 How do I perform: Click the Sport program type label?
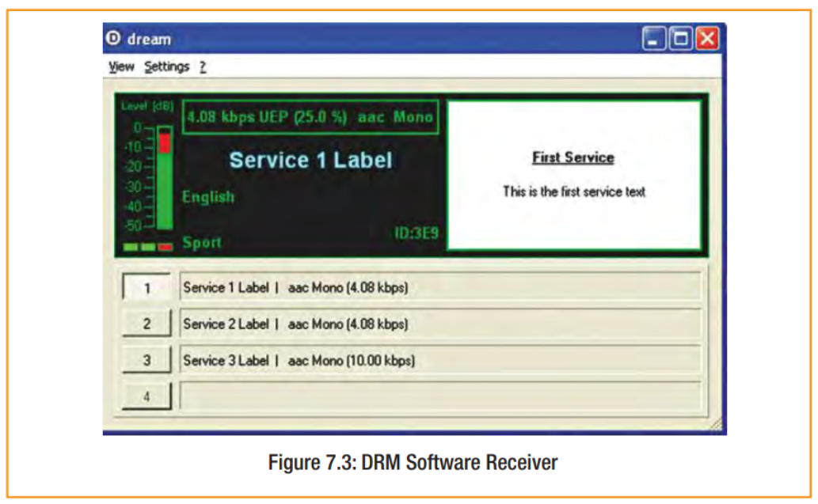[202, 242]
